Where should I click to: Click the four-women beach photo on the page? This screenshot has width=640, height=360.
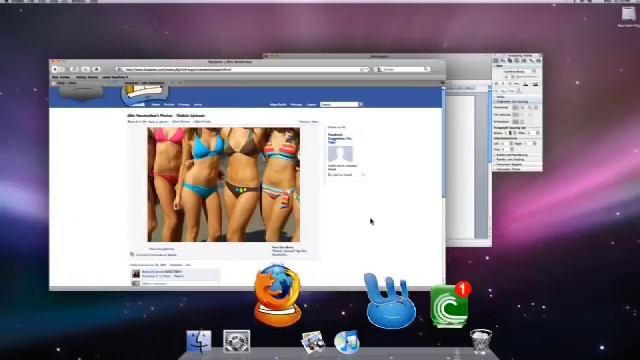click(224, 184)
